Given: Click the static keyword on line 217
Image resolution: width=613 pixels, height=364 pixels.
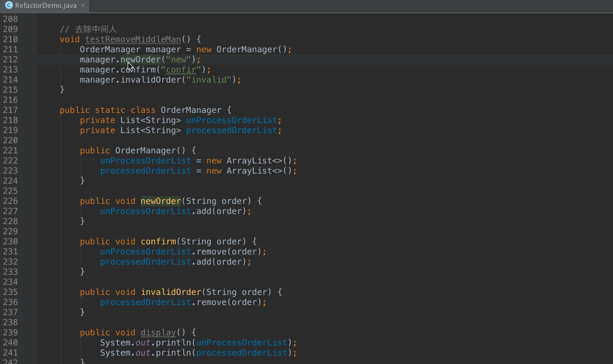Looking at the screenshot, I should tap(110, 111).
